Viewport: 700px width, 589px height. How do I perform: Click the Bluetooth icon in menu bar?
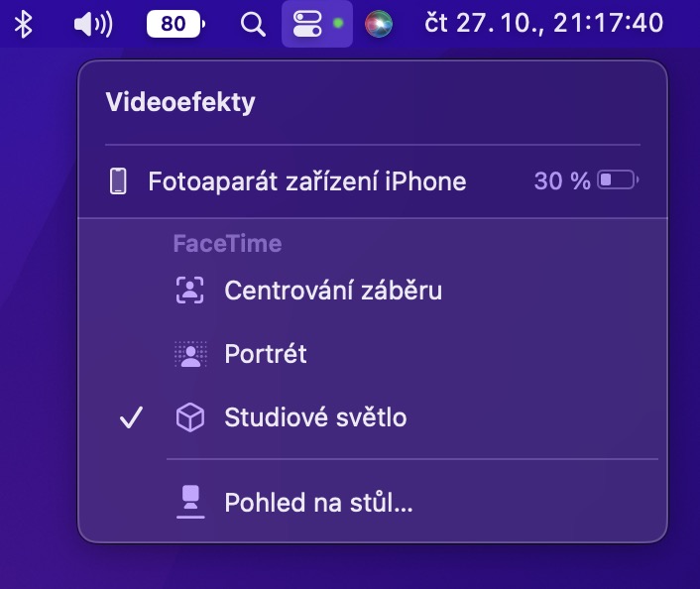pos(24,24)
